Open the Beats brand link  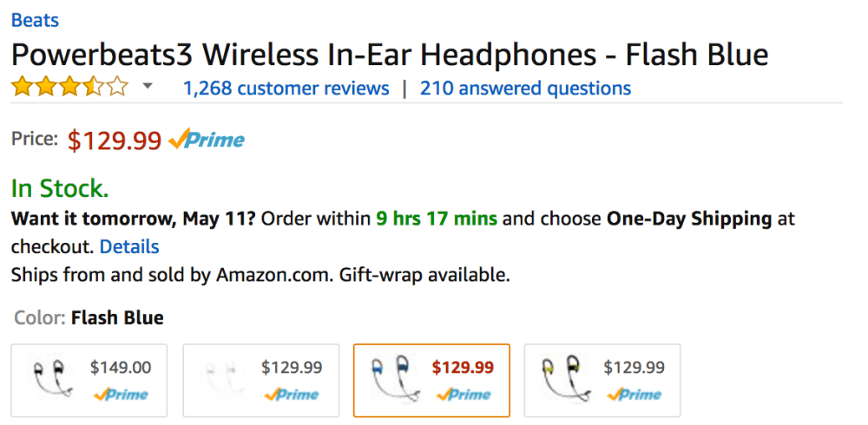(x=35, y=19)
